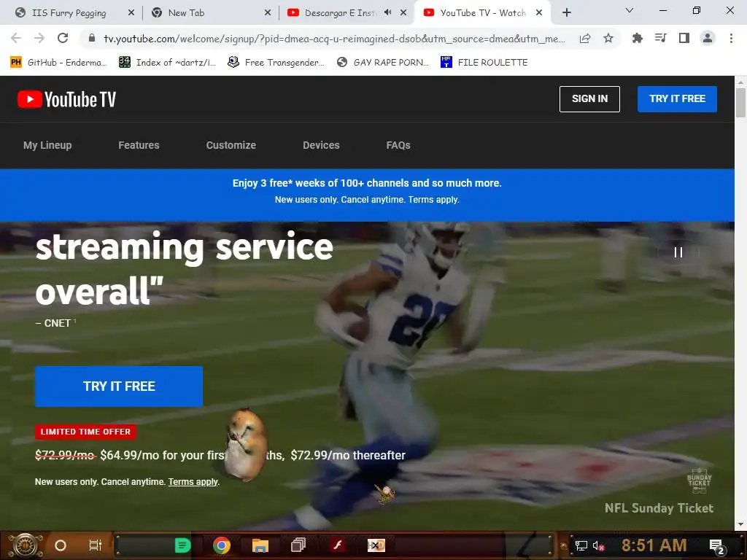Screen dimensions: 747x560
Task: Open the Chrome three-dot menu
Action: (x=731, y=38)
